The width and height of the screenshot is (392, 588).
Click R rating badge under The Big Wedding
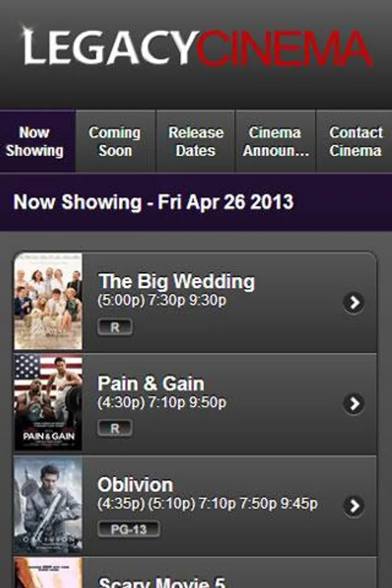(x=115, y=327)
